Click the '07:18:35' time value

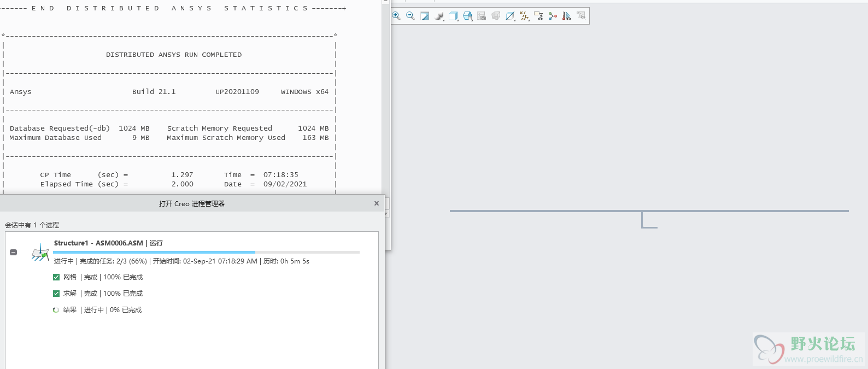coord(281,175)
